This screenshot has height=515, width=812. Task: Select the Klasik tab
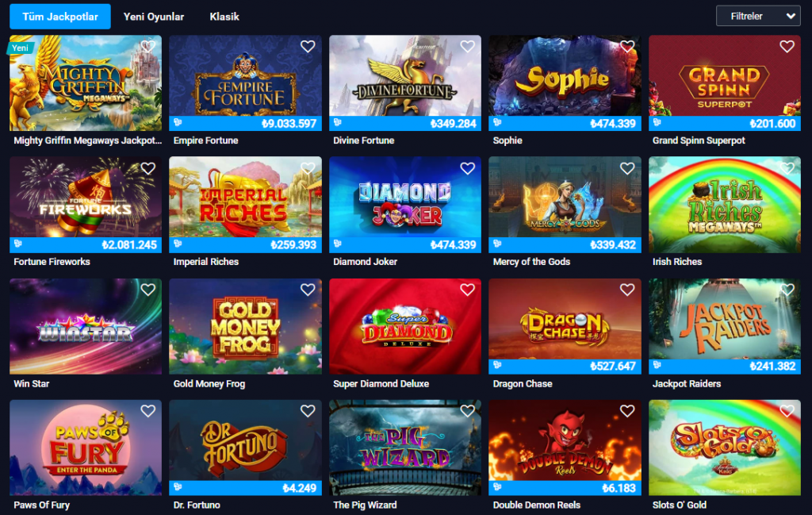point(224,17)
